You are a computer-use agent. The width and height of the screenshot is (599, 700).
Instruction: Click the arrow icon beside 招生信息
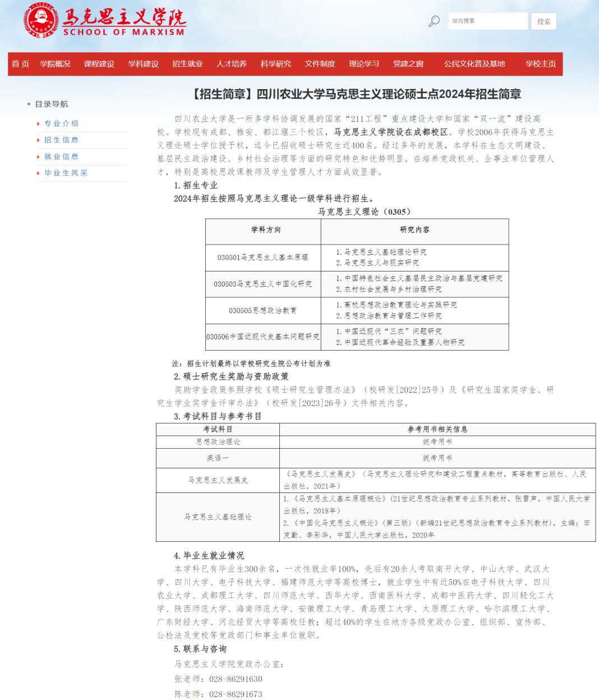point(38,140)
